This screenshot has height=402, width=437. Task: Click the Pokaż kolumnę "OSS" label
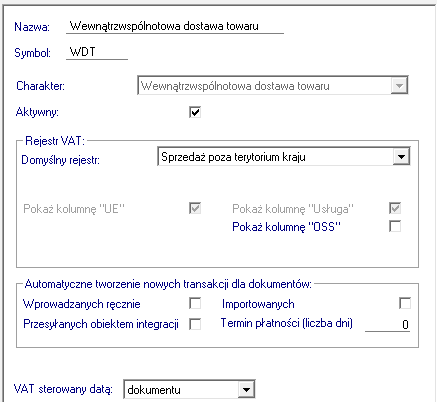click(x=286, y=227)
